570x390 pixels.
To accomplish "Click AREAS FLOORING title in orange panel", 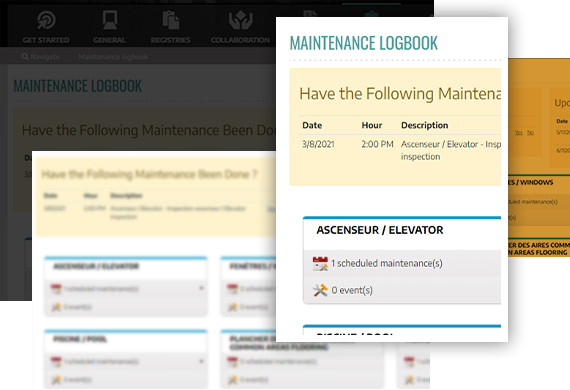I will tap(538, 249).
